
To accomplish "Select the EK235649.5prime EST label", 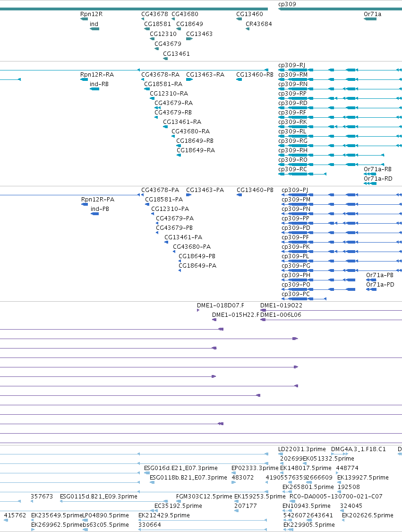I will [x=57, y=515].
